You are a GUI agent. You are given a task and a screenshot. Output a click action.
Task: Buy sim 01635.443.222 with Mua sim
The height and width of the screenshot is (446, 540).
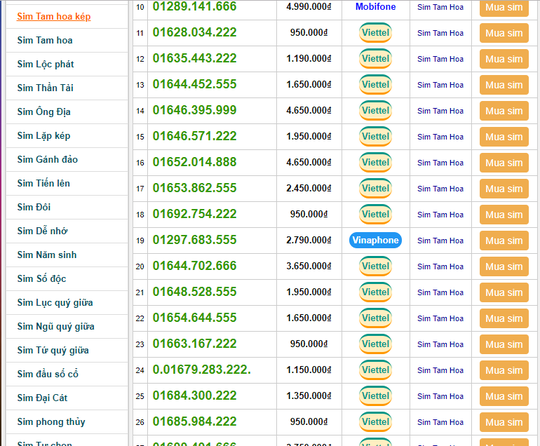(x=504, y=59)
